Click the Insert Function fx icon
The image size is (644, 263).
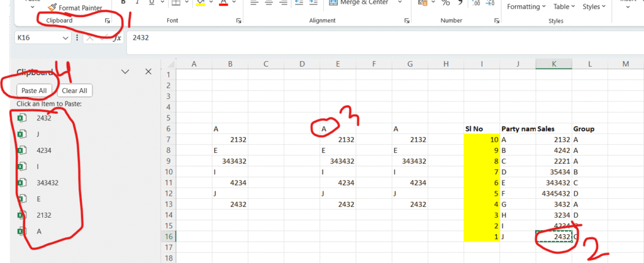click(x=117, y=38)
